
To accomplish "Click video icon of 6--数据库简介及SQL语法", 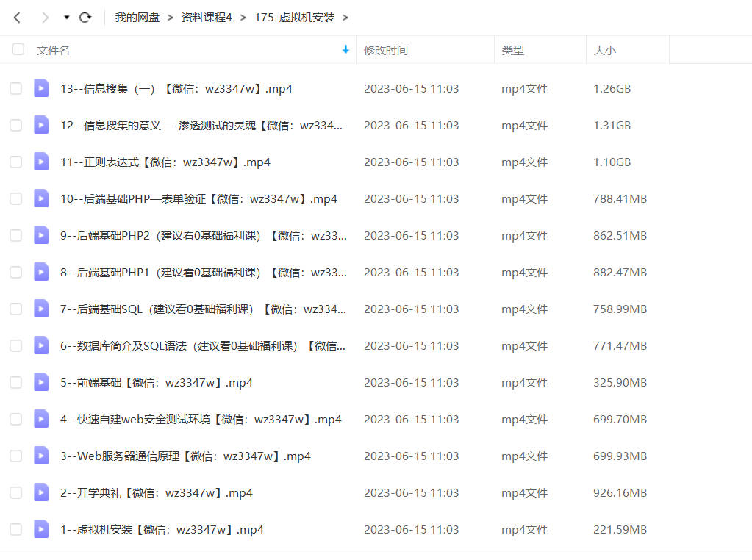I will (41, 345).
